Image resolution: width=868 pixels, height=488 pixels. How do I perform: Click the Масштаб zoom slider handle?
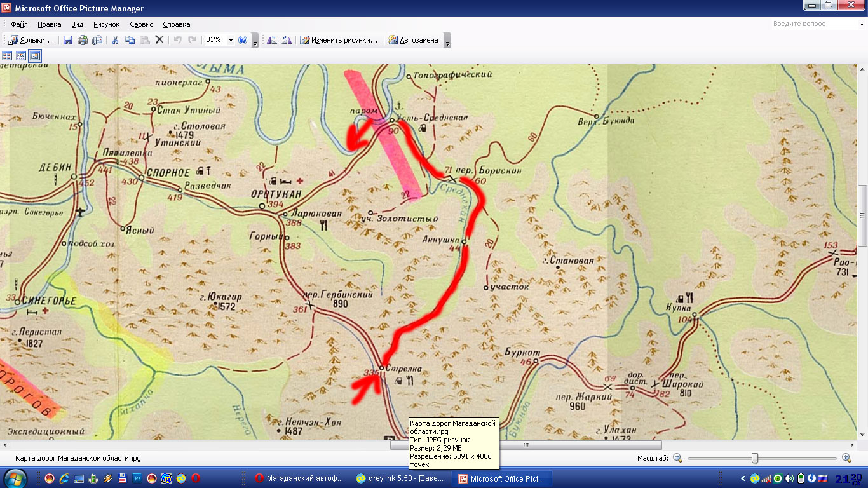[x=754, y=458]
